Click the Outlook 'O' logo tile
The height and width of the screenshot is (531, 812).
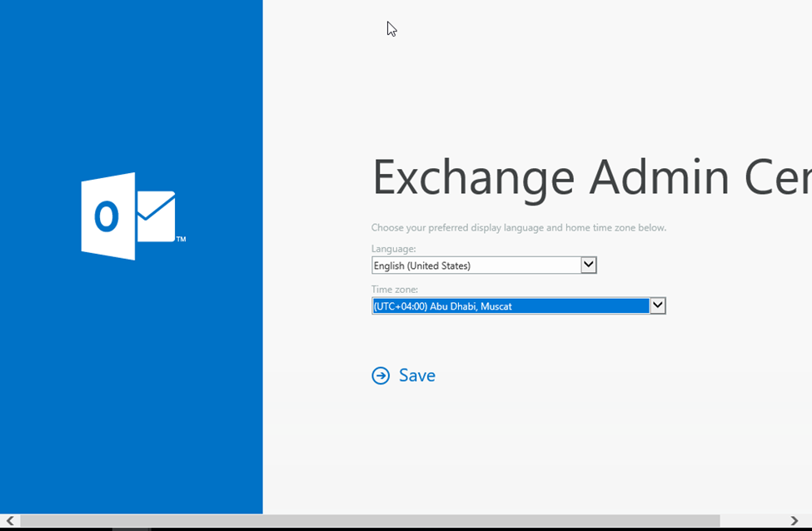tap(107, 216)
